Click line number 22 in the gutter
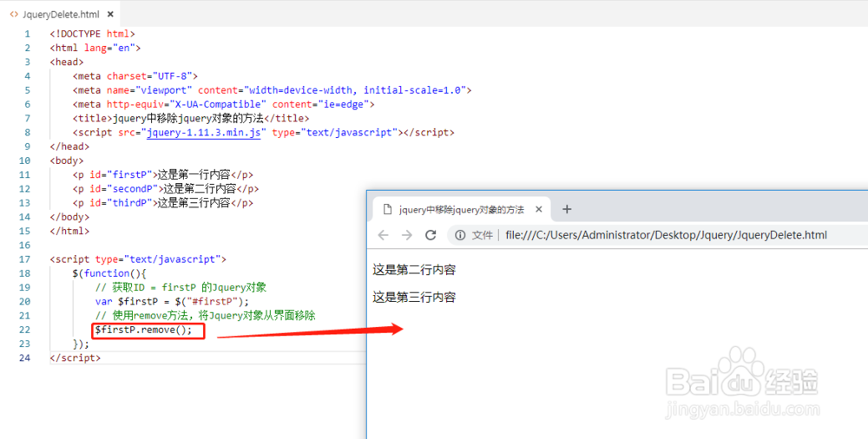Screen dimensions: 868x439 (24, 330)
